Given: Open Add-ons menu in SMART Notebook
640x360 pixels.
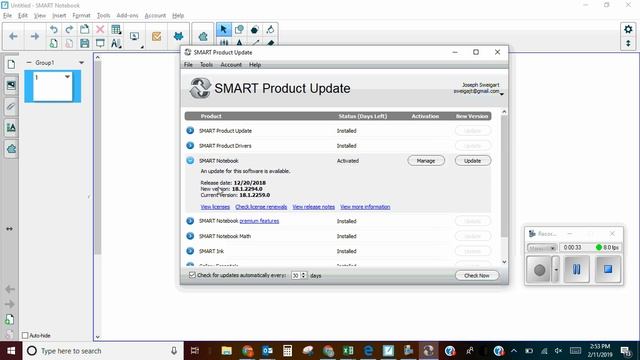Looking at the screenshot, I should (127, 16).
